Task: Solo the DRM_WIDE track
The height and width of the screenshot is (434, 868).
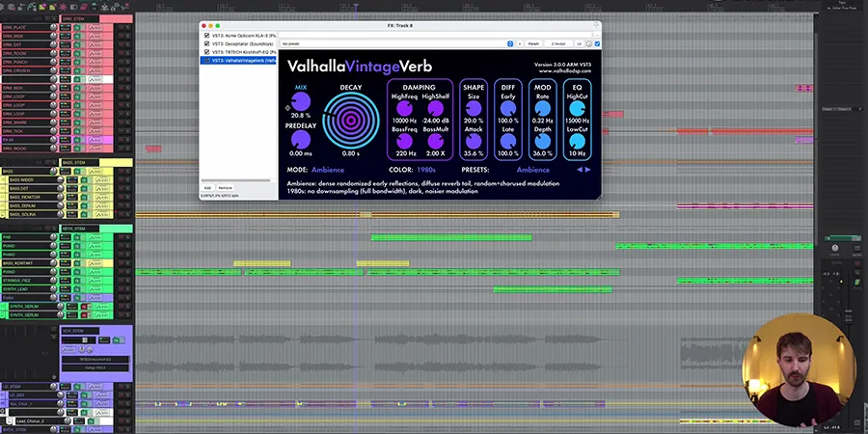Action: [128, 36]
